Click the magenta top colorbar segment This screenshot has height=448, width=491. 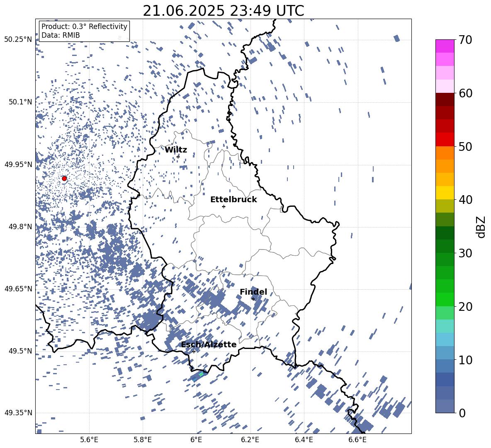(445, 46)
